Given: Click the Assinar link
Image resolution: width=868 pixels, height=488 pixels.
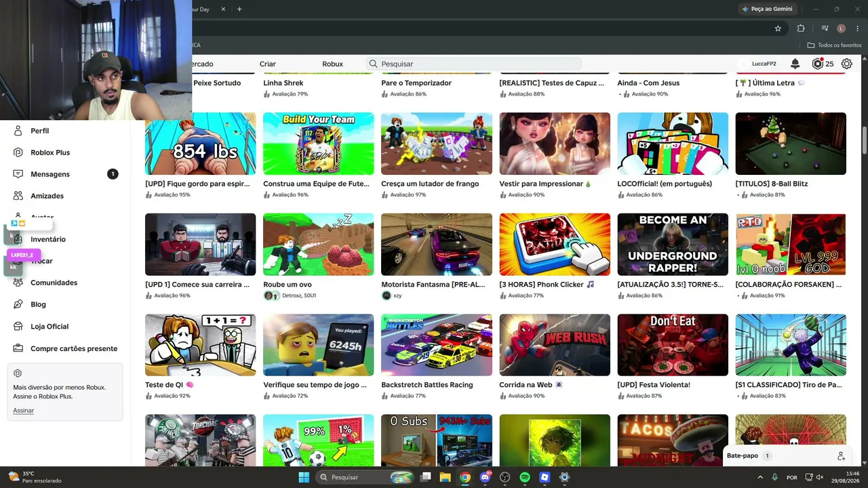Looking at the screenshot, I should pos(23,411).
